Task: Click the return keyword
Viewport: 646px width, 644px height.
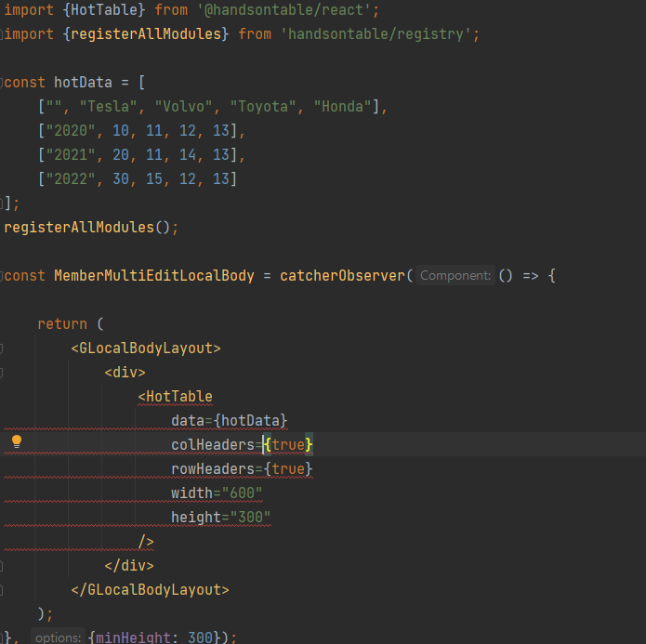Action: coord(62,323)
